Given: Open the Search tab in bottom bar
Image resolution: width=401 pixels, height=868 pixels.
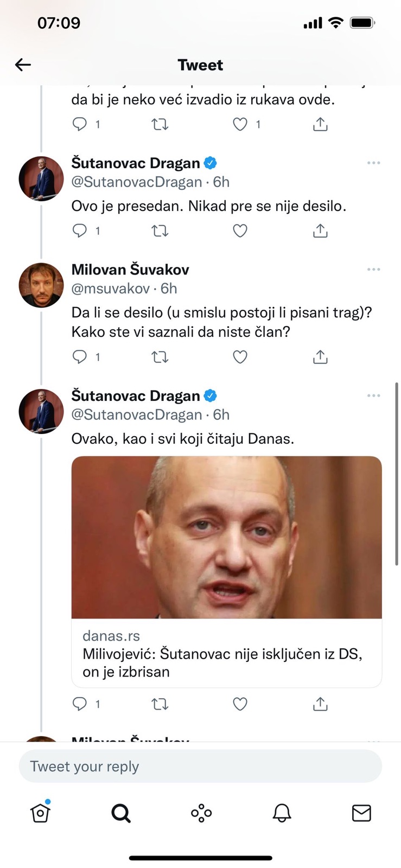Looking at the screenshot, I should pos(120,813).
